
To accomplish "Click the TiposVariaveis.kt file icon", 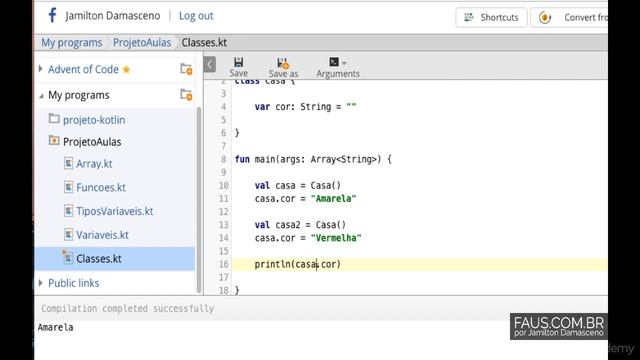I will click(x=69, y=211).
